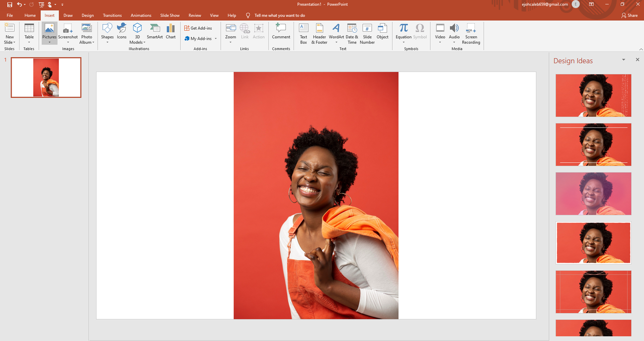Click the Zoom links tool
This screenshot has height=341, width=644.
pyautogui.click(x=230, y=34)
